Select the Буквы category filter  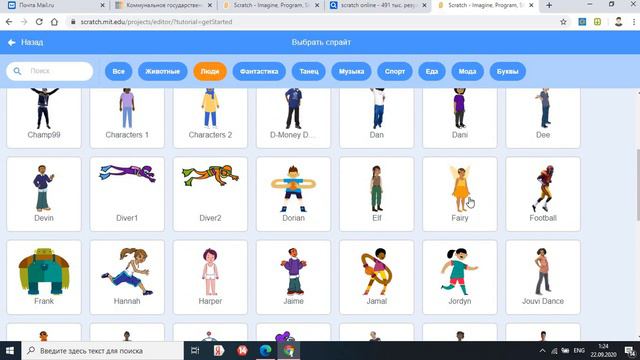tap(507, 71)
